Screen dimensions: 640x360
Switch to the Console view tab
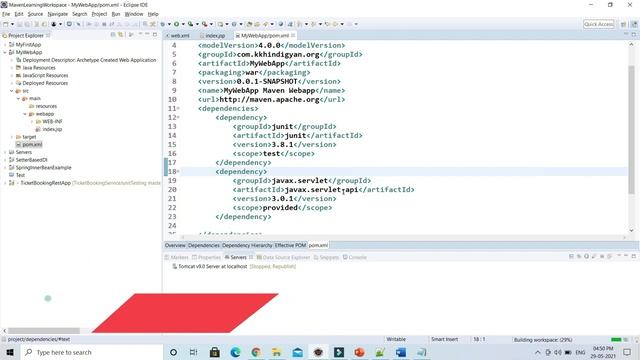tap(354, 257)
